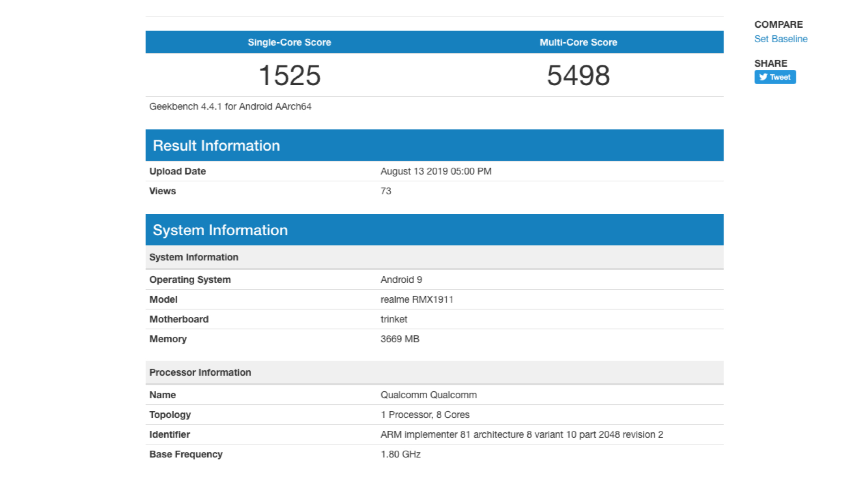The width and height of the screenshot is (868, 486).
Task: Select the single-core score 1525
Action: pos(290,75)
